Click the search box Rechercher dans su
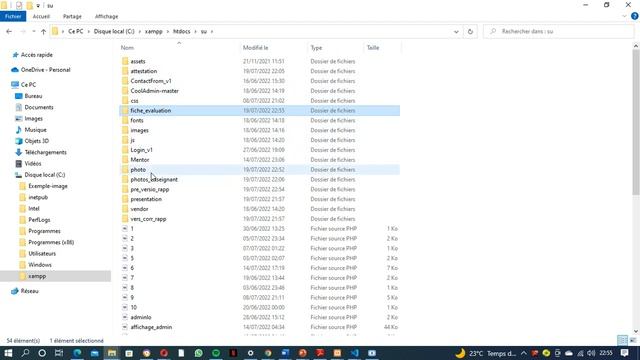The height and width of the screenshot is (360, 640). [558, 31]
